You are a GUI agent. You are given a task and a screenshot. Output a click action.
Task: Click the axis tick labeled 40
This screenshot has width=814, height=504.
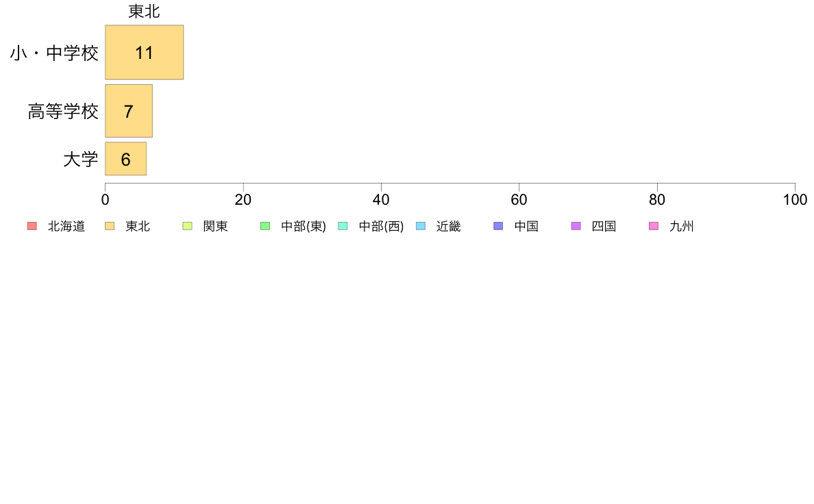point(381,200)
